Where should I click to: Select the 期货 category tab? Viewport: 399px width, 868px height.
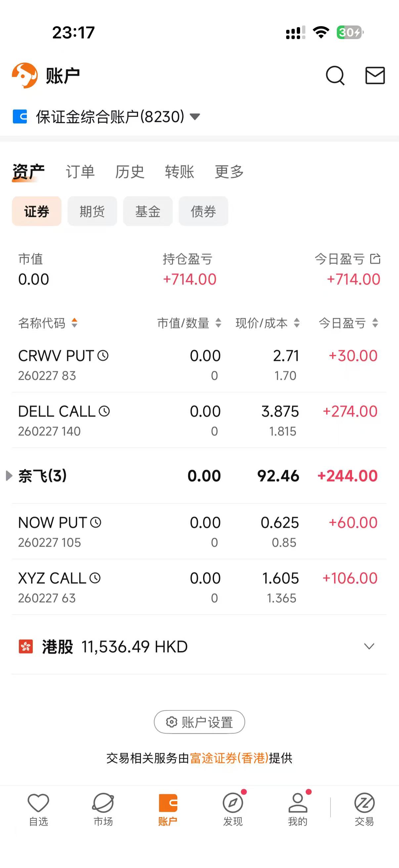pyautogui.click(x=92, y=211)
